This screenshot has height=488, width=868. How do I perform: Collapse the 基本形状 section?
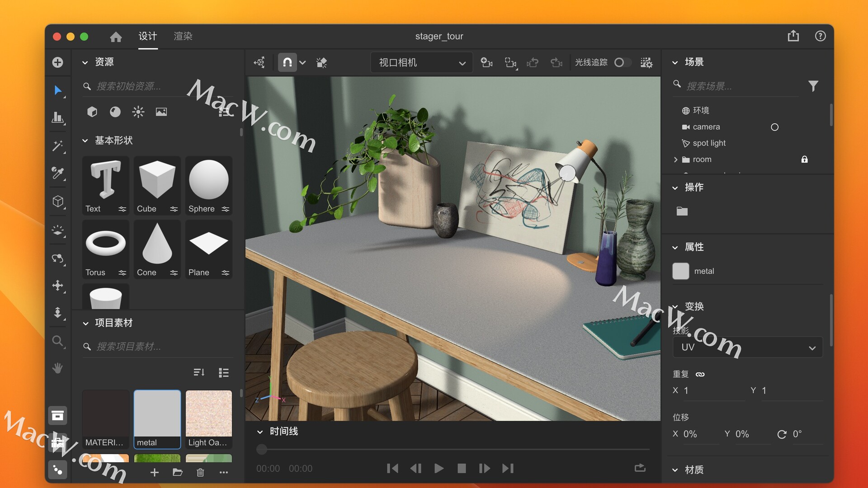click(85, 141)
